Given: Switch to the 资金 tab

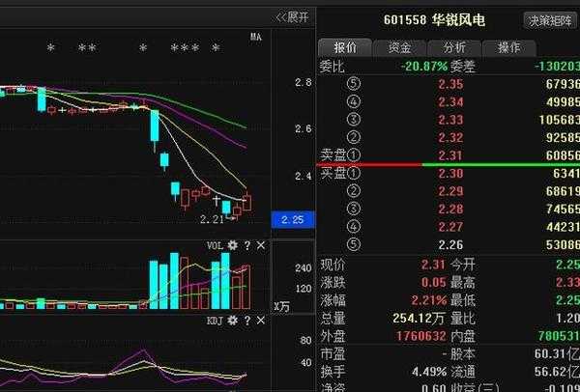Looking at the screenshot, I should click(399, 47).
